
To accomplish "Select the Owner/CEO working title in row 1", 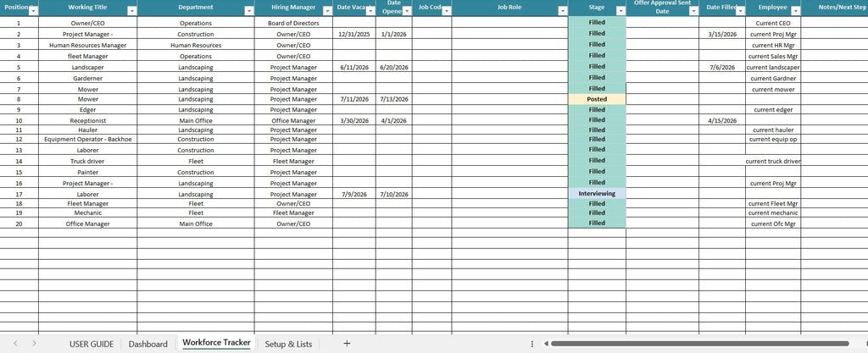I will (x=87, y=24).
